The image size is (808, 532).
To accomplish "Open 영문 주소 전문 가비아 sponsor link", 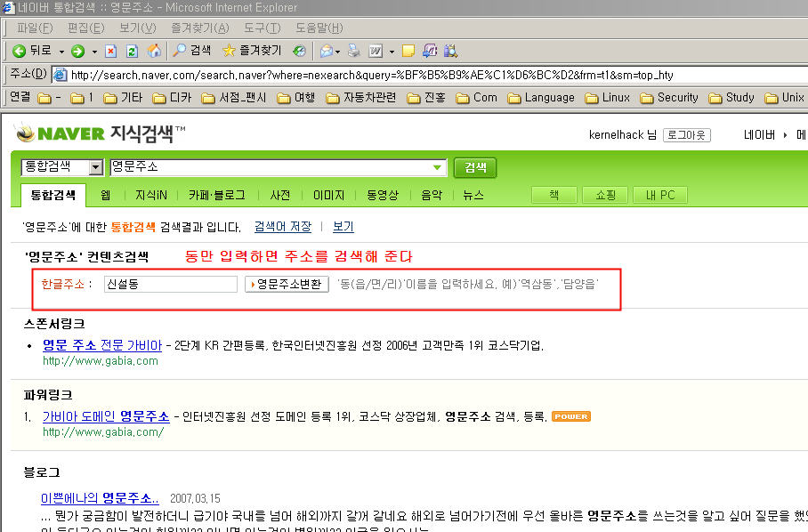I will (102, 345).
